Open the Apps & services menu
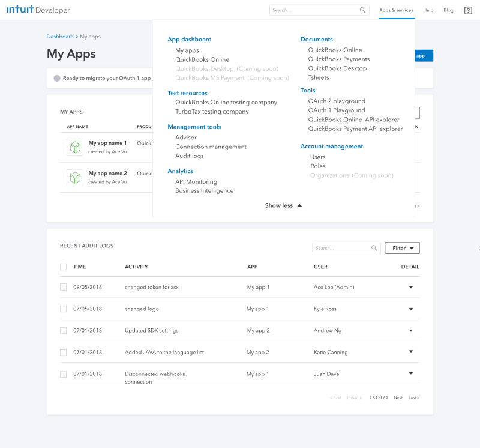Viewport: 480px width, 448px height. coord(396,10)
